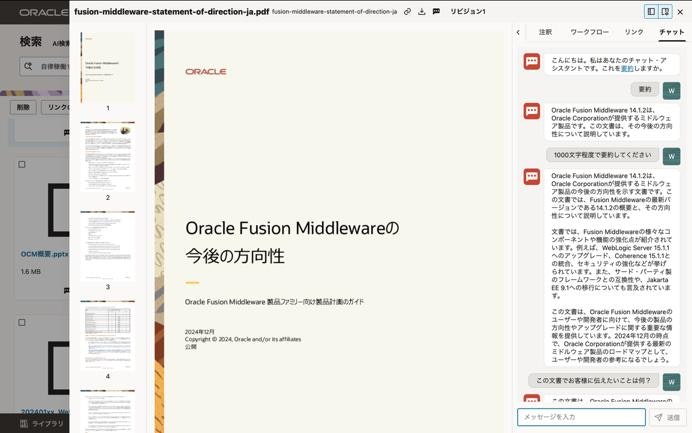The width and height of the screenshot is (692, 433).
Task: Click the document title Oracle Fusion Middlewareの今後の方向性
Action: tap(292, 242)
